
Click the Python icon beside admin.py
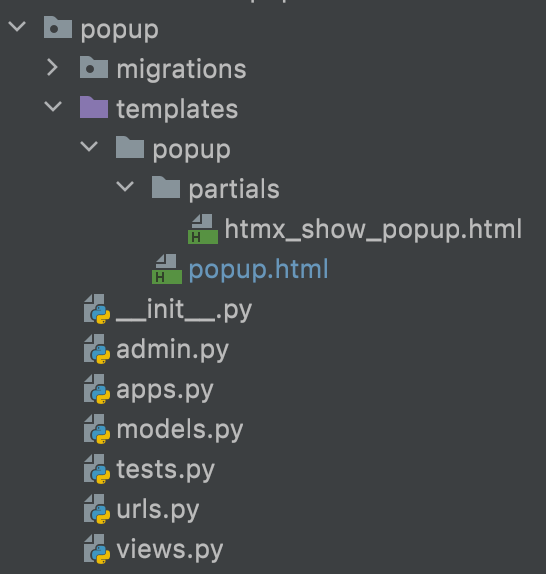(x=97, y=349)
